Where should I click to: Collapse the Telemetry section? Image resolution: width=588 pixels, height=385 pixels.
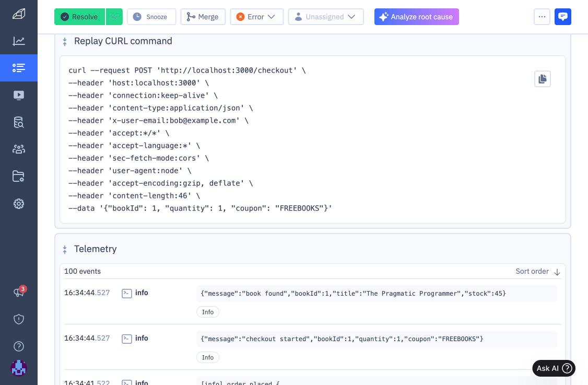65,249
